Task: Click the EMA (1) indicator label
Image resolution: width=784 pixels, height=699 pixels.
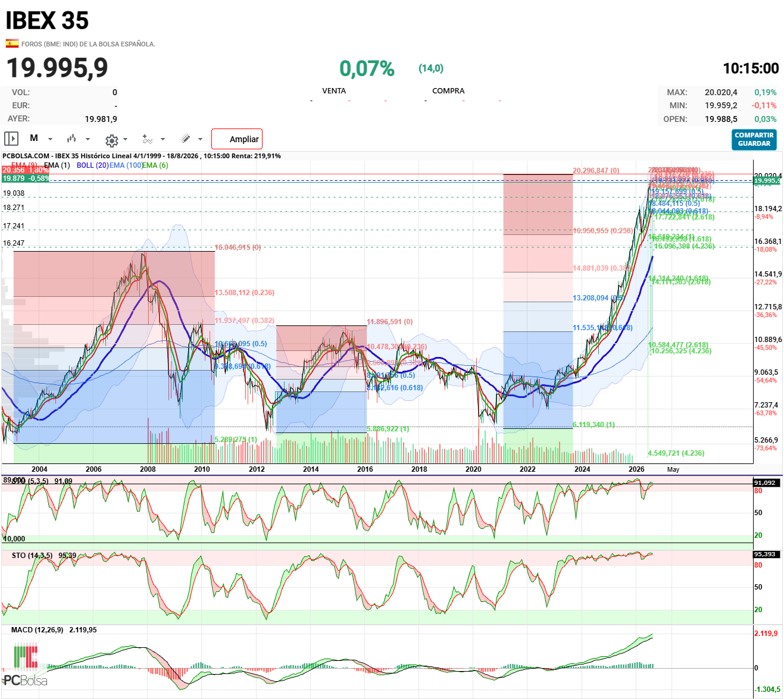Action: [x=57, y=165]
